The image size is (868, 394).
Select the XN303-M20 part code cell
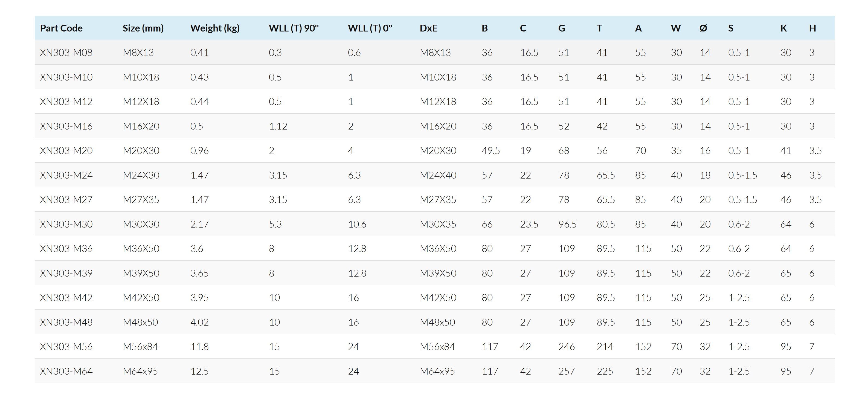click(x=66, y=150)
